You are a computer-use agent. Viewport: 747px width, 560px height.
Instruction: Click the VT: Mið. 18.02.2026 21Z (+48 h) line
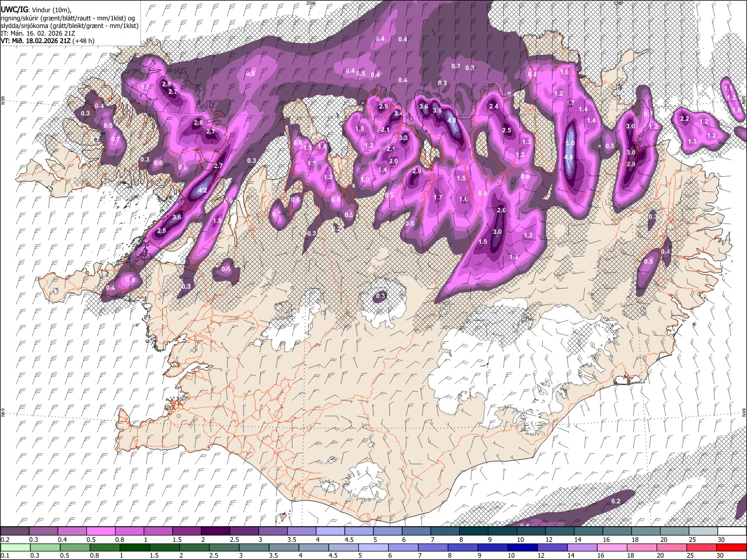click(48, 41)
